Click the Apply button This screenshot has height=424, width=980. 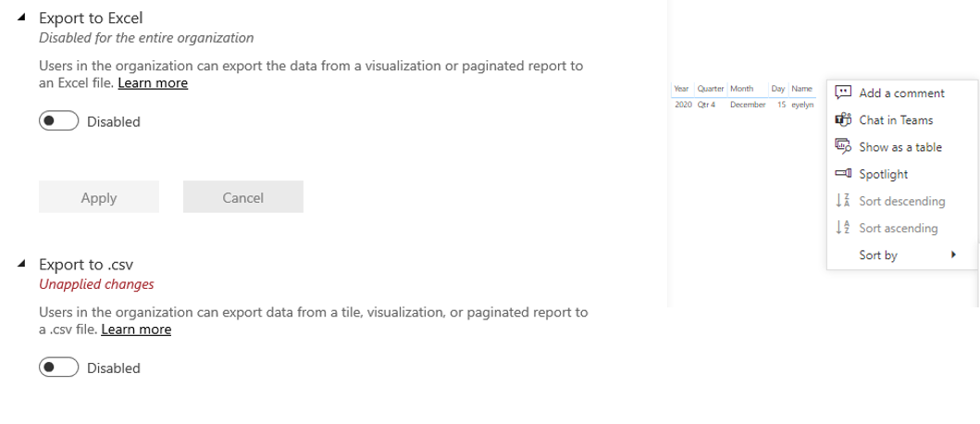[x=99, y=197]
